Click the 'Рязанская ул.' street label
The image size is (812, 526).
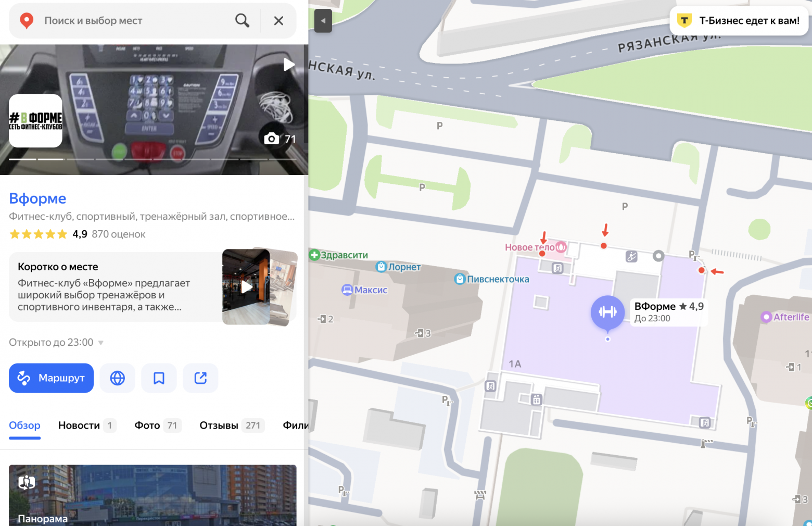point(669,42)
